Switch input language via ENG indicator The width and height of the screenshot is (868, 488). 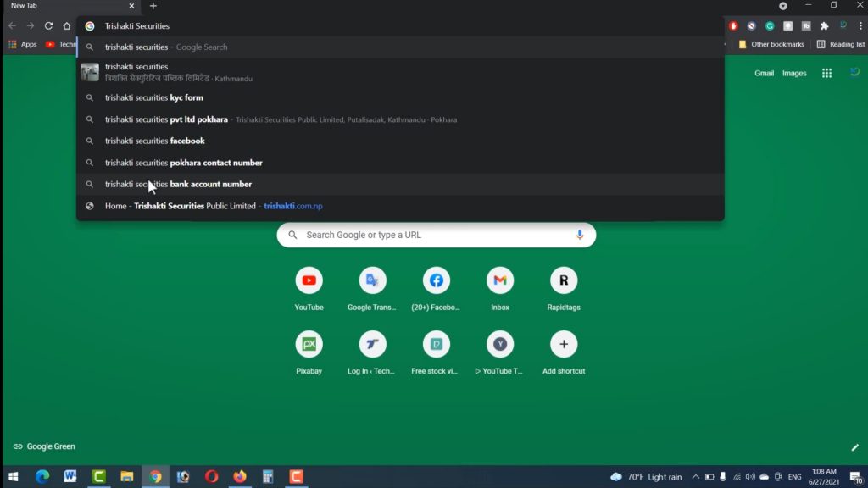794,477
